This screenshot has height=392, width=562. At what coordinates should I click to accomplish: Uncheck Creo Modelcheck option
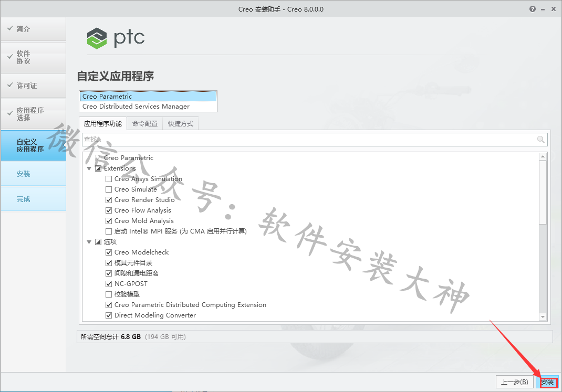(109, 252)
